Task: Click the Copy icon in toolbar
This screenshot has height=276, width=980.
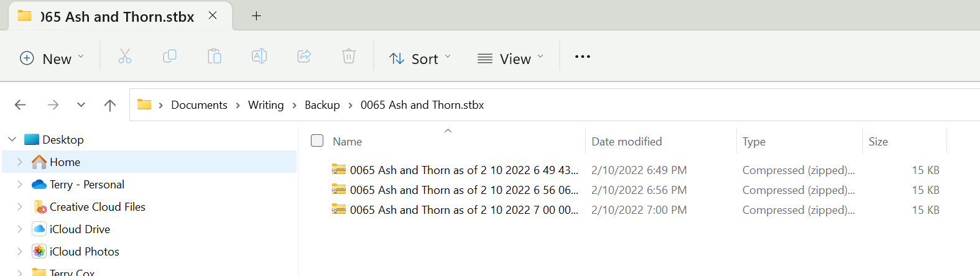Action: point(169,57)
